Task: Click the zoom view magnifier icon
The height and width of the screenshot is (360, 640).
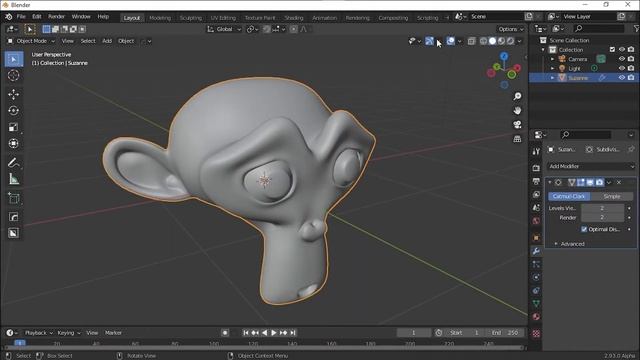Action: pos(517,96)
